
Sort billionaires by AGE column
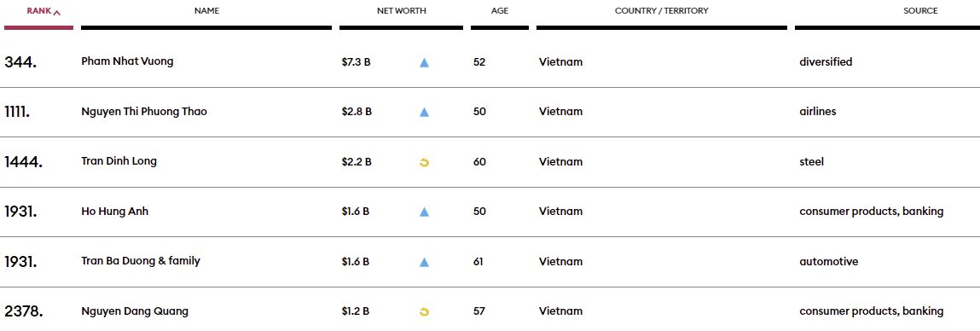click(x=499, y=10)
